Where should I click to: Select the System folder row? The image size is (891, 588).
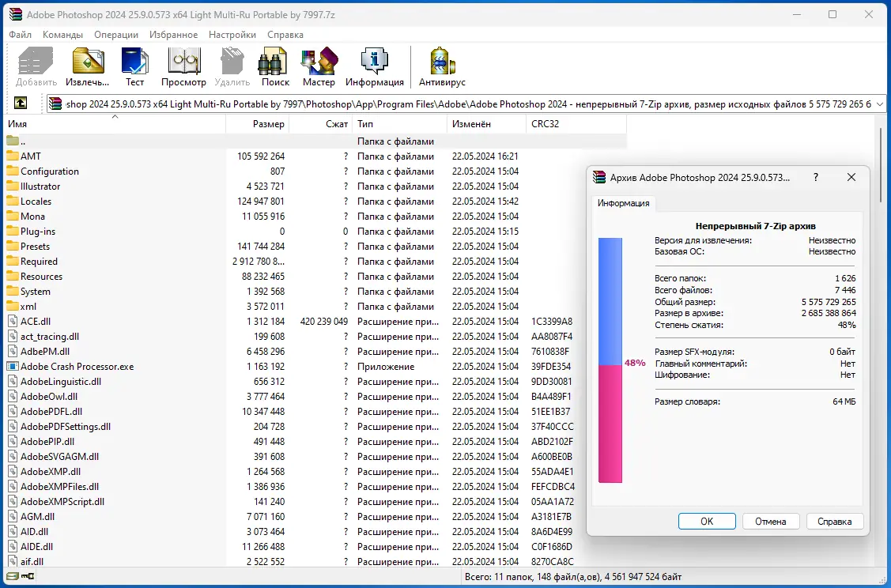(316, 292)
